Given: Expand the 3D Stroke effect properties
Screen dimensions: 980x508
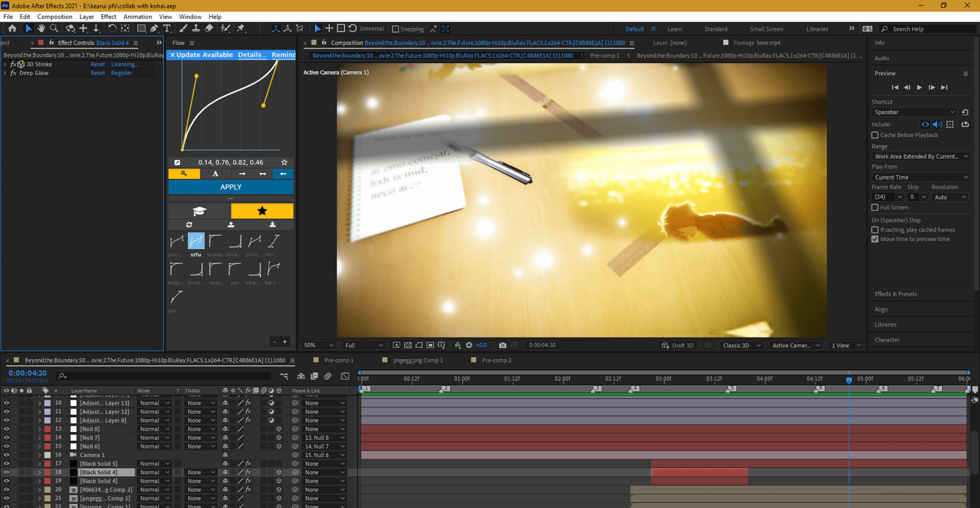Looking at the screenshot, I should [5, 65].
